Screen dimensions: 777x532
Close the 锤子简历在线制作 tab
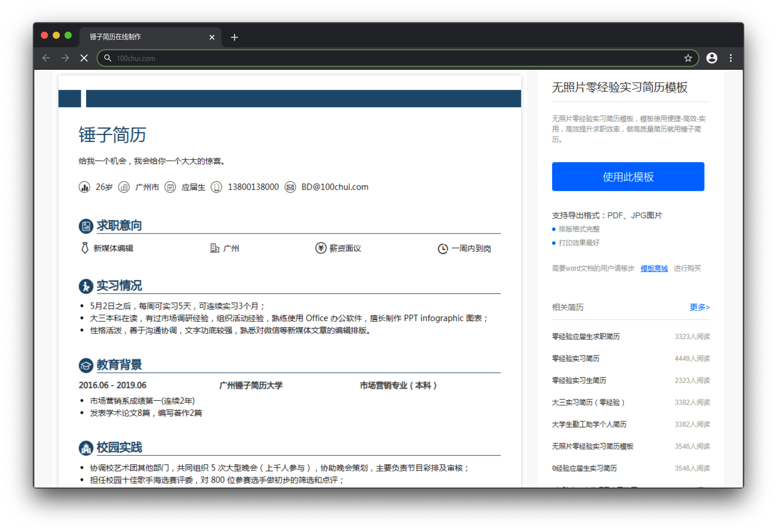212,37
